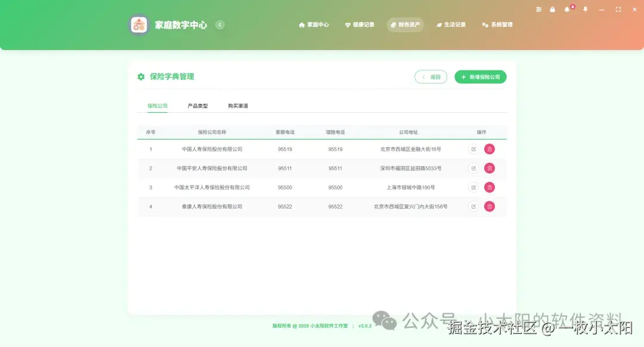Open the 生活记录 section

click(451, 24)
